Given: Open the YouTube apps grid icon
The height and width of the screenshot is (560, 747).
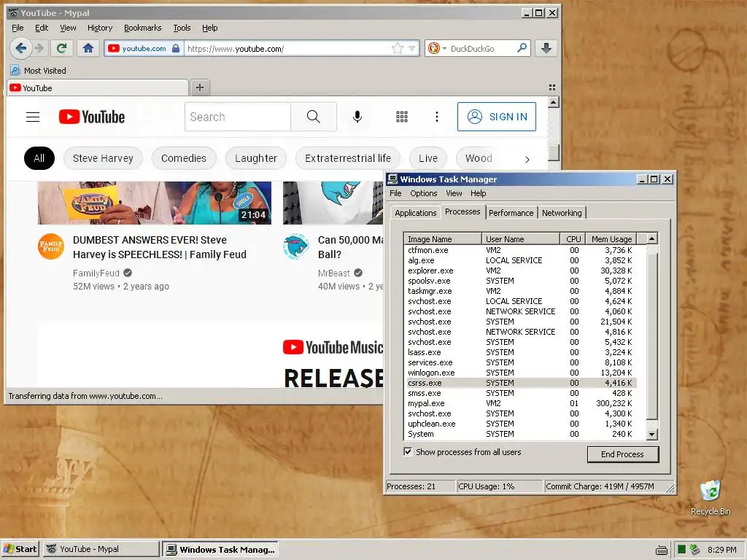Looking at the screenshot, I should (402, 117).
